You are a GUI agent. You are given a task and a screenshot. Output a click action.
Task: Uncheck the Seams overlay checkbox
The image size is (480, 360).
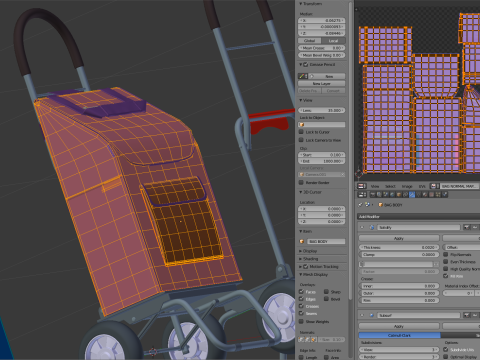tap(301, 313)
